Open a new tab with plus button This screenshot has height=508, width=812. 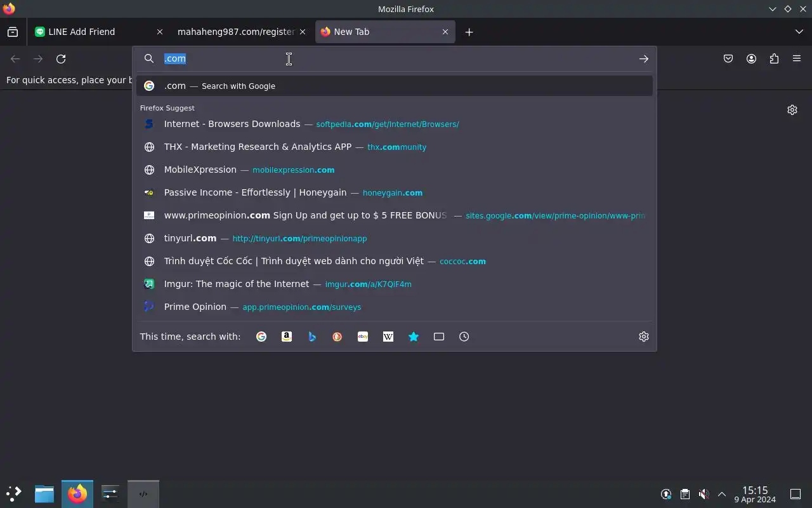point(469,32)
